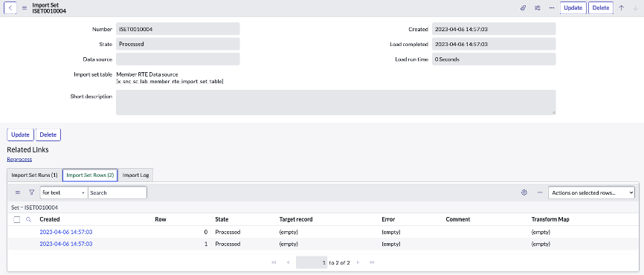644x275 pixels.
Task: Open the list controls hamburger menu
Action: [18, 192]
